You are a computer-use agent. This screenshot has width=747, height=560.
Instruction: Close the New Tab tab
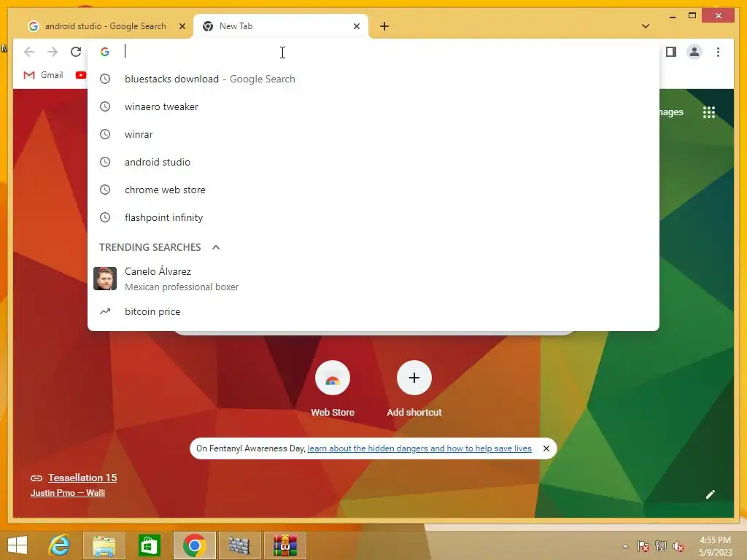[356, 26]
